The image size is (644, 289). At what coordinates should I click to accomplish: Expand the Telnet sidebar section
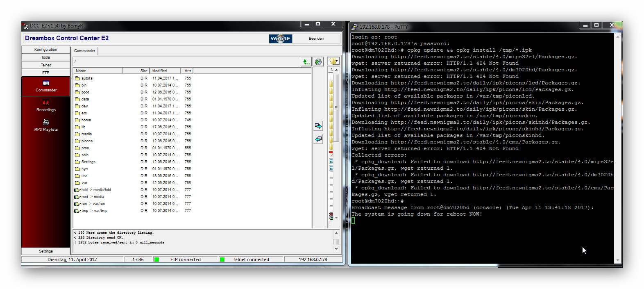coord(46,65)
